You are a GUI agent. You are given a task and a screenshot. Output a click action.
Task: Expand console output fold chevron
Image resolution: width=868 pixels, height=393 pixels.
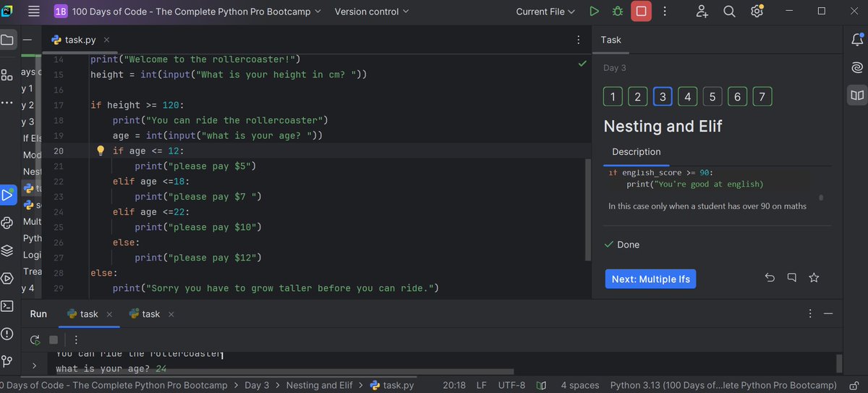click(x=34, y=366)
